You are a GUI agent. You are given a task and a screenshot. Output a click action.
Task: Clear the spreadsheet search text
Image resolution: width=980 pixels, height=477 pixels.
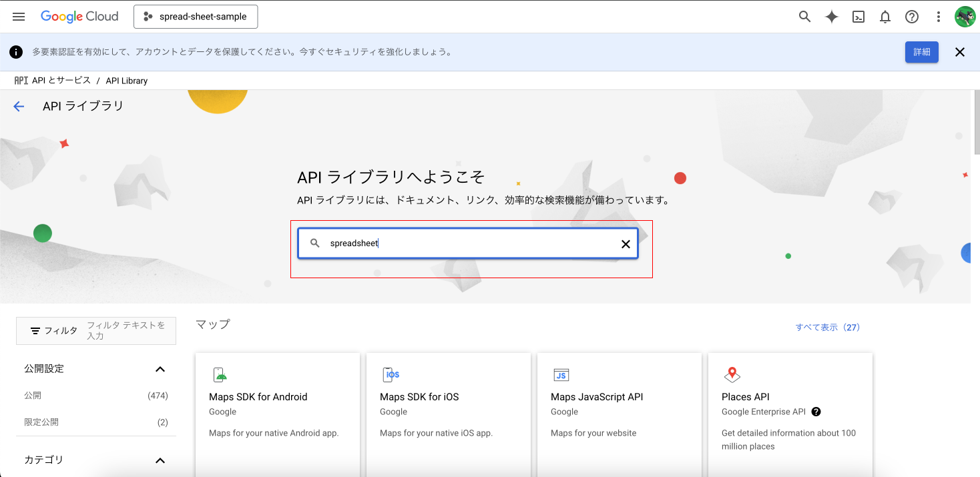coord(626,244)
